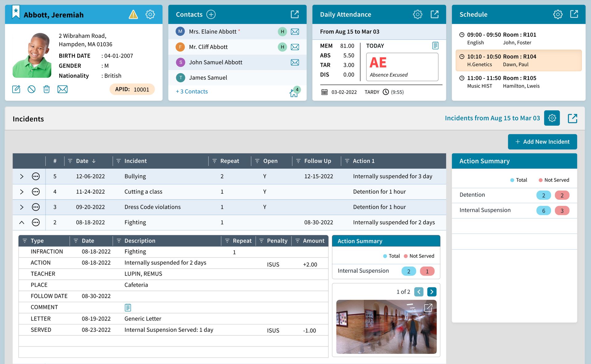Image resolution: width=591 pixels, height=364 pixels.
Task: Open the comment note icon in Fighting details
Action: (128, 307)
